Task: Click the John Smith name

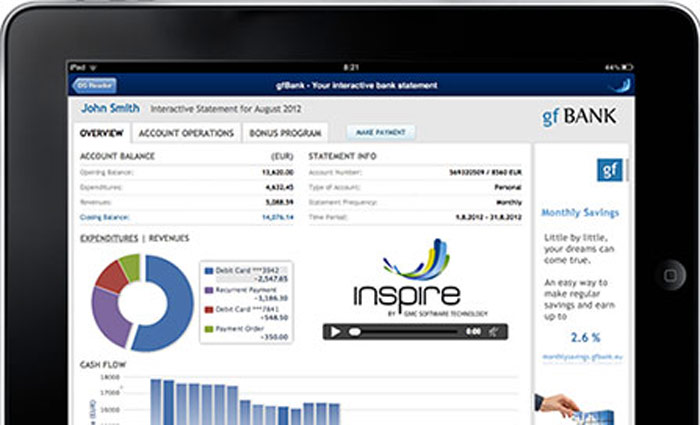Action: pos(110,108)
